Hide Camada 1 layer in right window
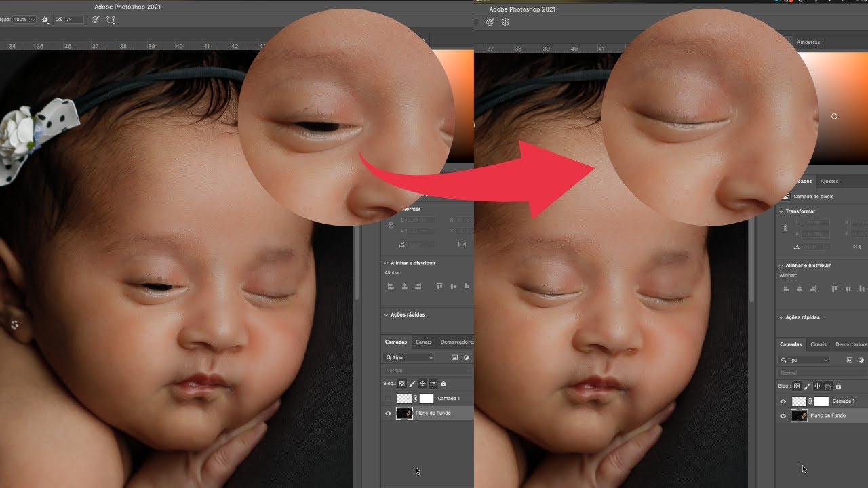The height and width of the screenshot is (488, 868). pyautogui.click(x=783, y=401)
